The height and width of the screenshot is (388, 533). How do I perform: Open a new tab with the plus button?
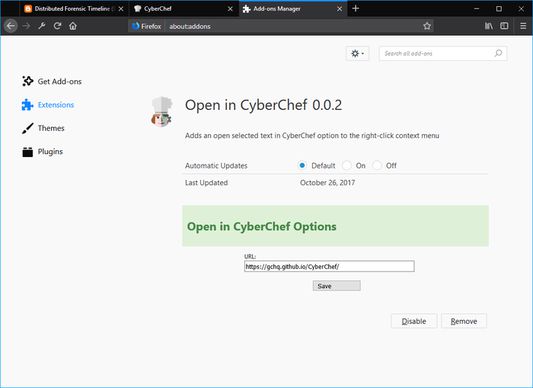[356, 9]
